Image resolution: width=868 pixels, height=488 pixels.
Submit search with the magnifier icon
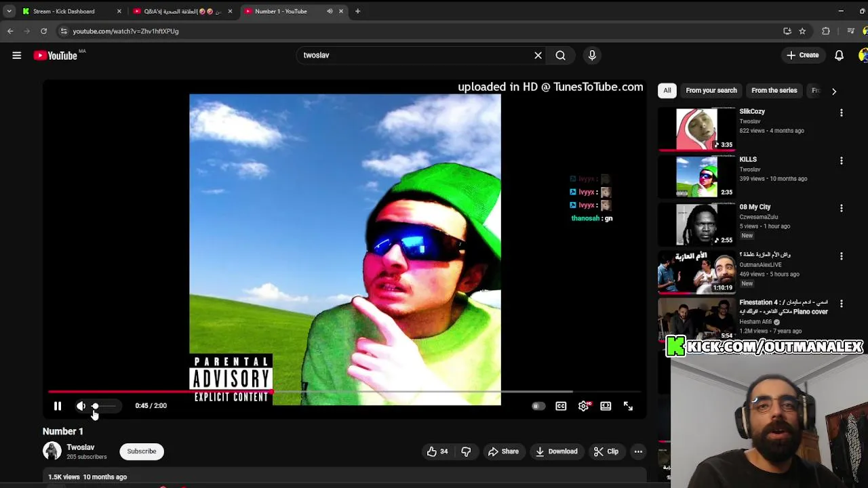click(561, 56)
